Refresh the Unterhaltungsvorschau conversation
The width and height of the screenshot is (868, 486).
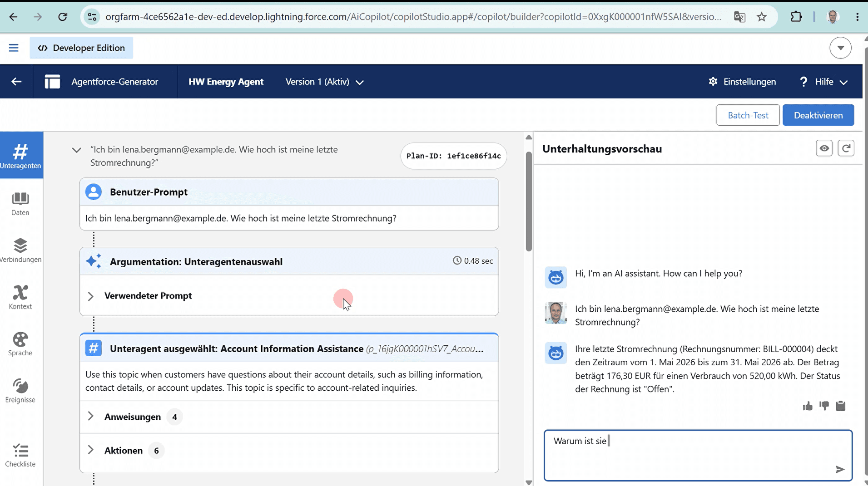[x=846, y=148]
